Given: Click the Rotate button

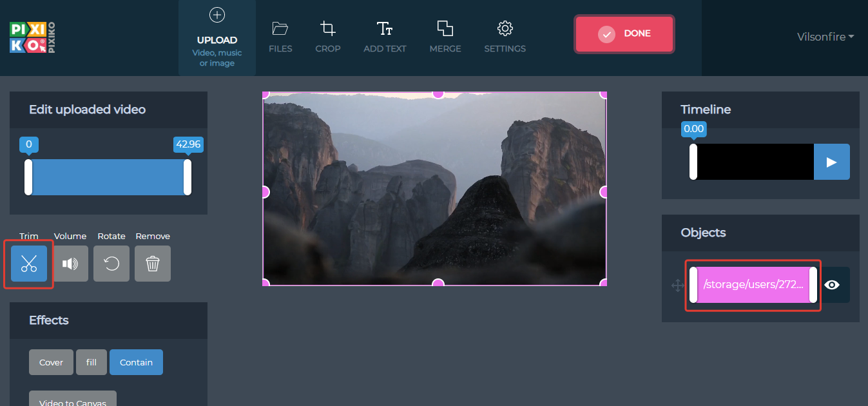Looking at the screenshot, I should pos(111,264).
